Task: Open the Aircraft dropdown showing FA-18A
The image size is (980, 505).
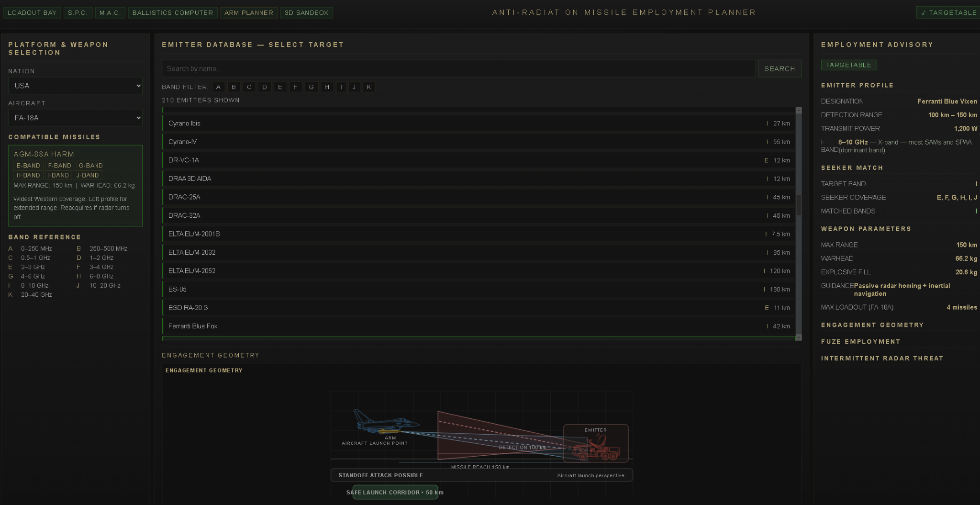Action: click(75, 118)
